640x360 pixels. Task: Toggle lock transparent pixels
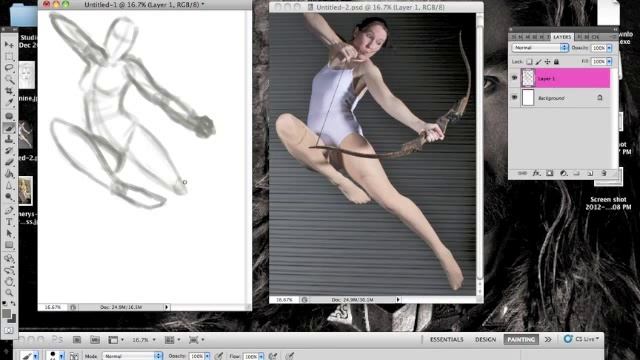[x=529, y=62]
